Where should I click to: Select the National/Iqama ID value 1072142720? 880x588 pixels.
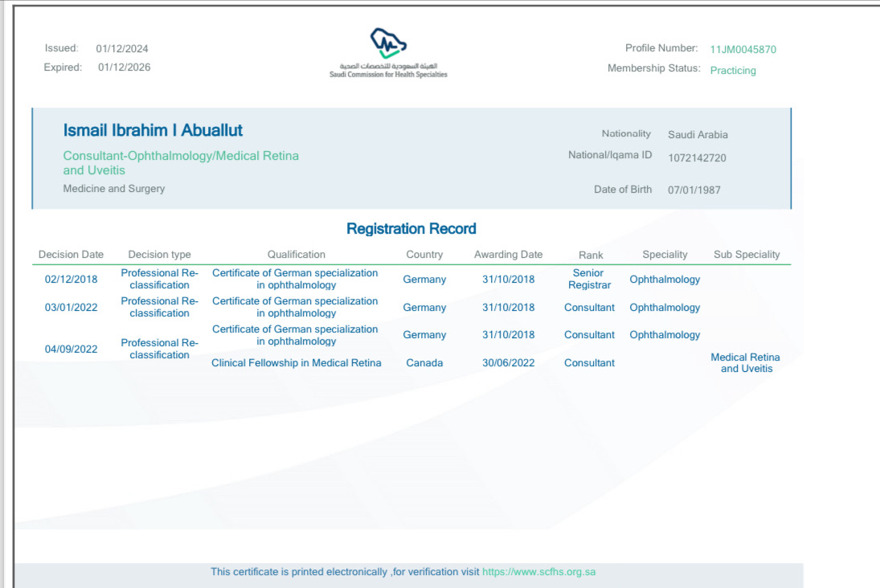[x=697, y=158]
